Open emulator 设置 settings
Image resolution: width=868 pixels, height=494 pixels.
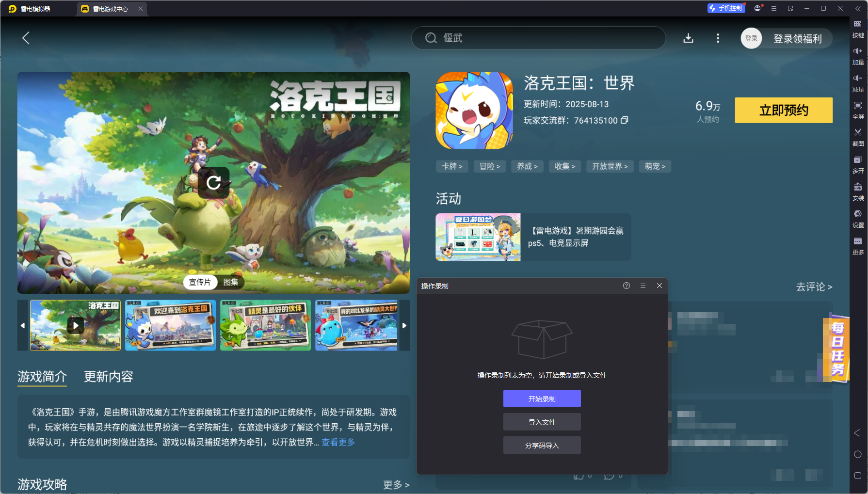pos(858,219)
